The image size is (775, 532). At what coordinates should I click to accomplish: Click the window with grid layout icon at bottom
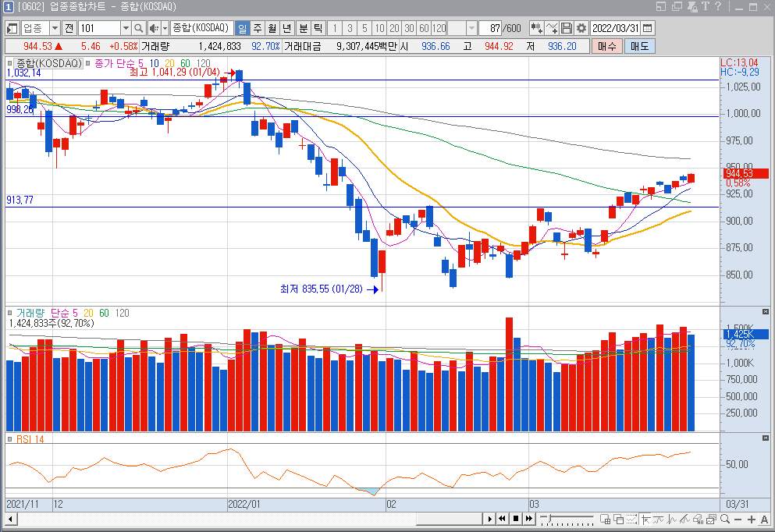click(x=605, y=519)
